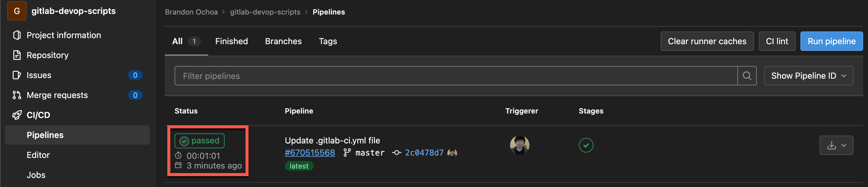This screenshot has height=187, width=868.
Task: Open pipeline #670515568 link
Action: point(310,153)
